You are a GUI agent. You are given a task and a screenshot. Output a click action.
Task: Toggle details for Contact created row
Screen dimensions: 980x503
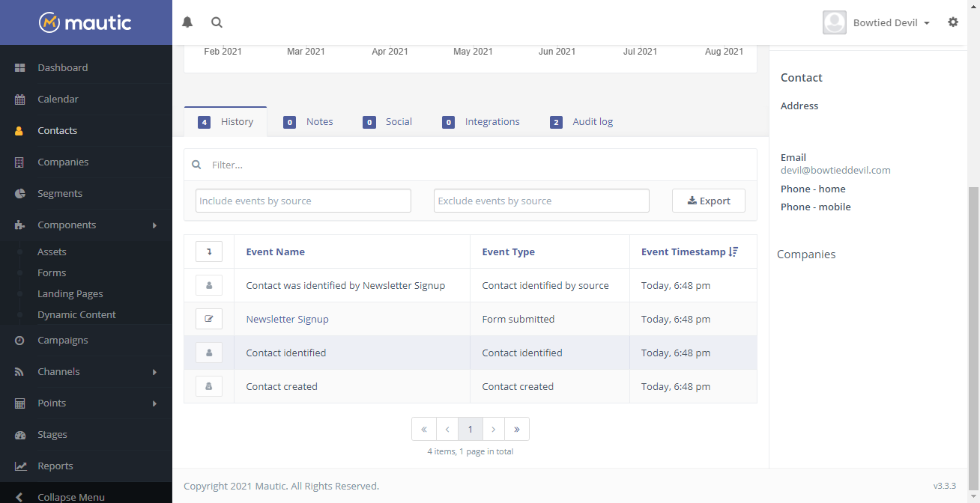[x=209, y=386]
